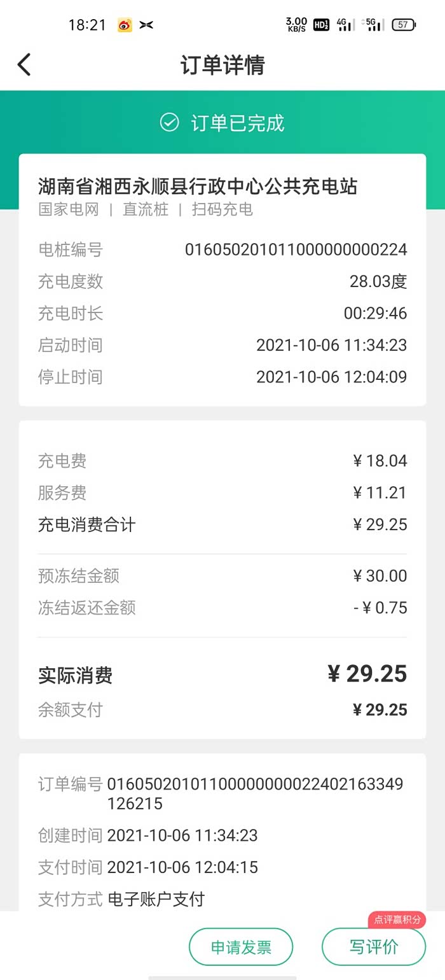Tap the charging station name title
The width and height of the screenshot is (445, 980).
pos(198,186)
